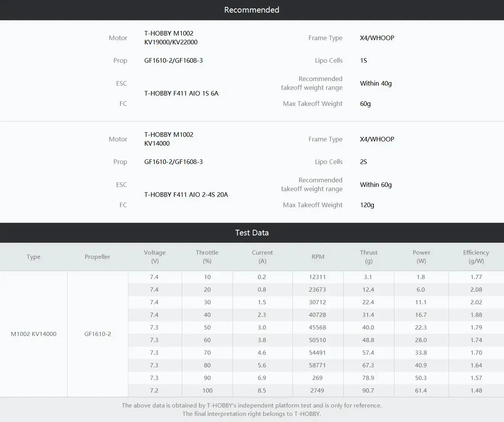504x422 pixels.
Task: Click power value '22.3'
Action: coord(421,328)
